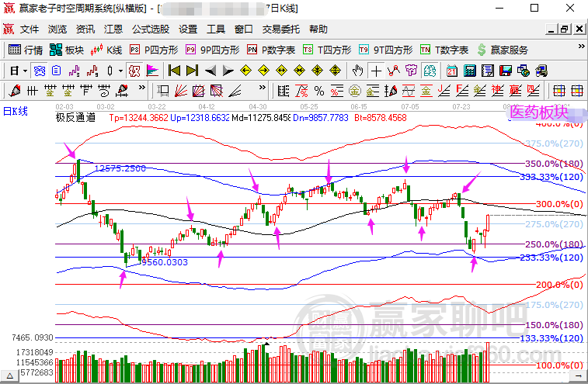Toggle the red-bordered pattern icon
Viewport: 588px width, 384px height.
pos(133,70)
